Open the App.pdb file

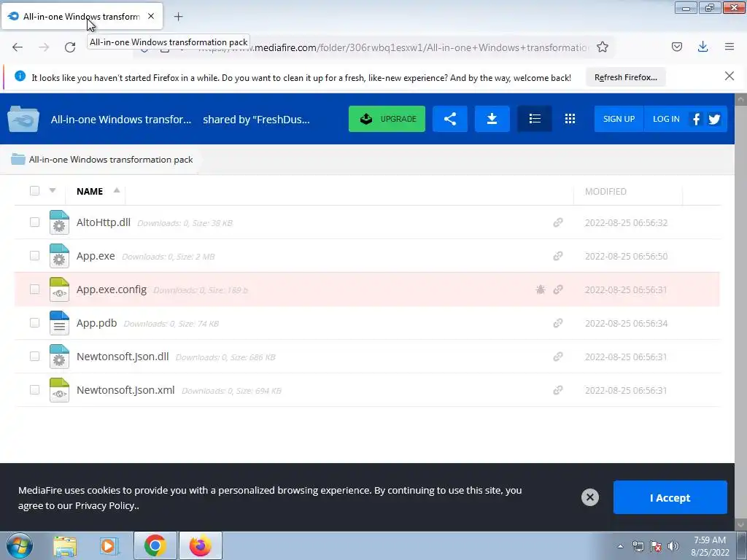[96, 323]
